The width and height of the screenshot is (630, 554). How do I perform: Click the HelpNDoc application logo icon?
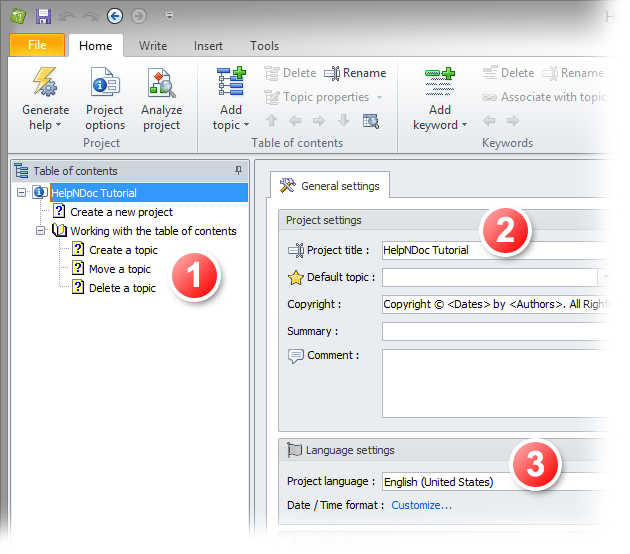18,16
